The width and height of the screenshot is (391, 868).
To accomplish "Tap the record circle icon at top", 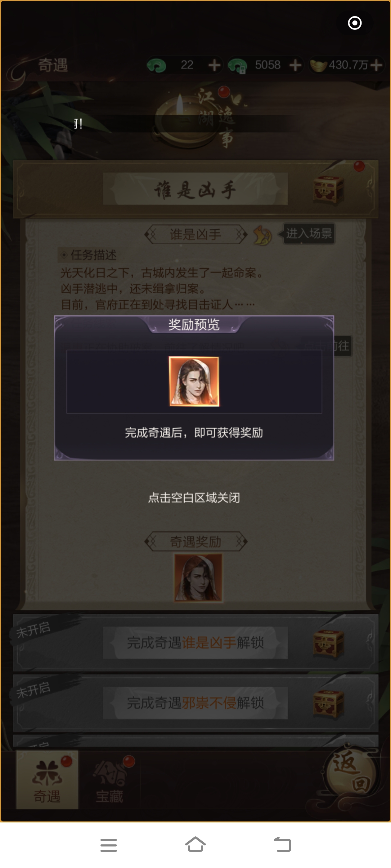I will pos(355,23).
